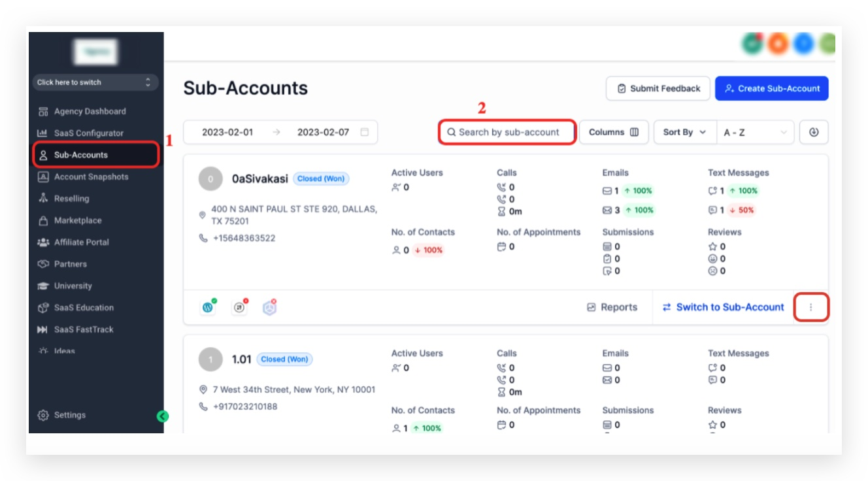Open Agency Dashboard in sidebar

coord(90,111)
